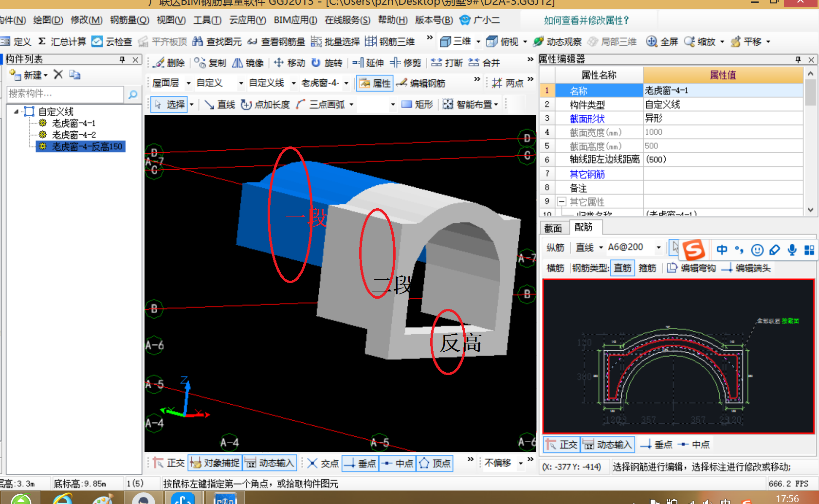The height and width of the screenshot is (504, 819).
Task: Toggle 中点 snap in main drawing bar
Action: click(397, 463)
